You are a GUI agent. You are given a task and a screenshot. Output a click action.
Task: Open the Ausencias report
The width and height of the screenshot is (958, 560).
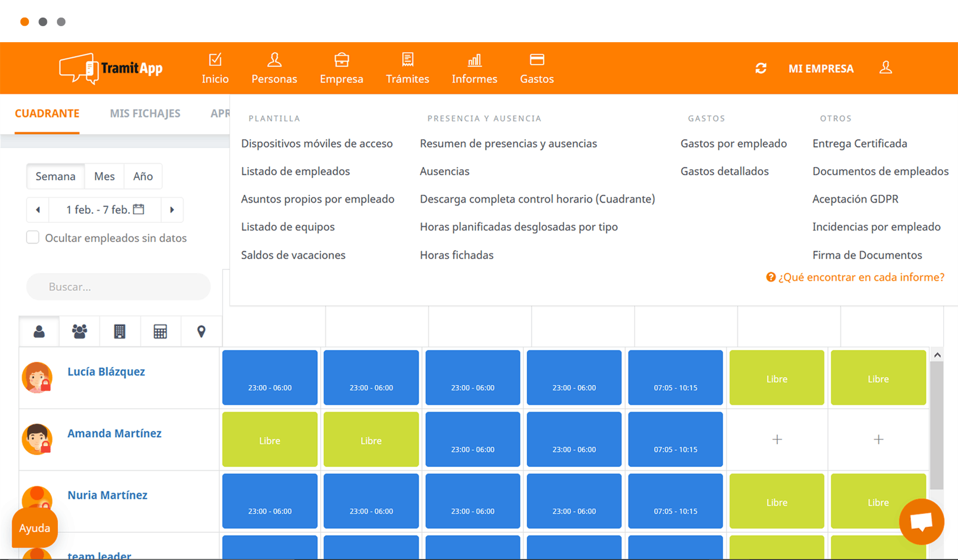coord(445,171)
